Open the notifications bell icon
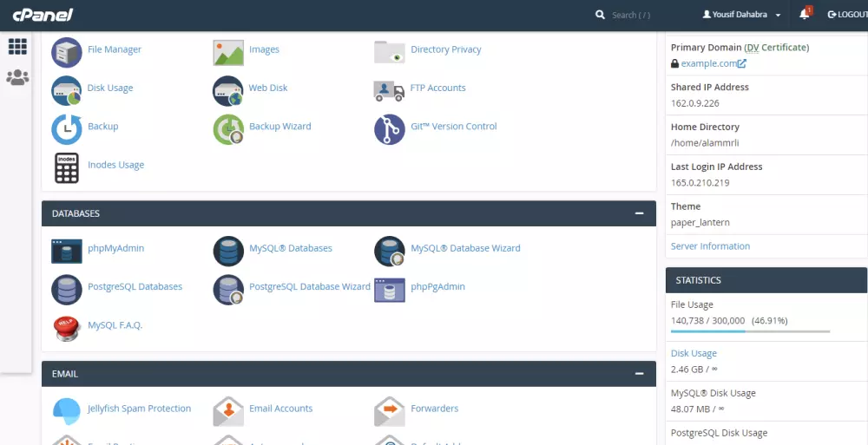This screenshot has height=445, width=868. click(805, 15)
